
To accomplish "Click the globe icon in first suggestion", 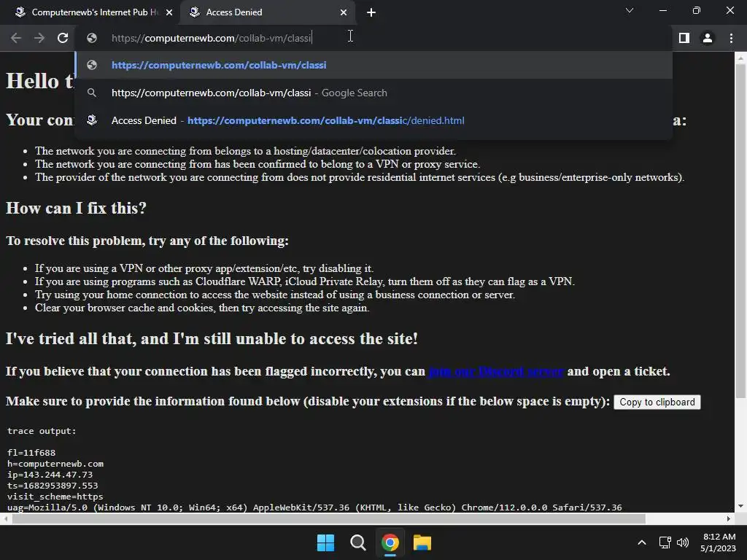I will [92, 65].
